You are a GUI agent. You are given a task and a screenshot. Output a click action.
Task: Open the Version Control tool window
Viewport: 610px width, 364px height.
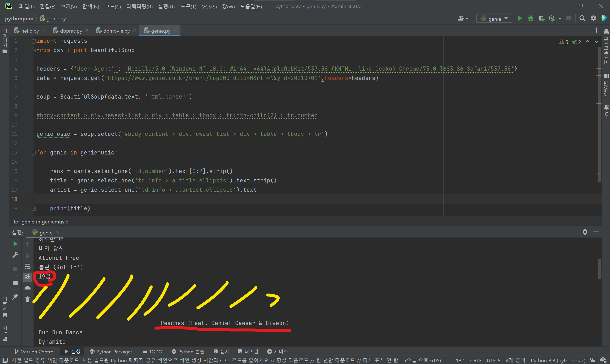pyautogui.click(x=34, y=352)
